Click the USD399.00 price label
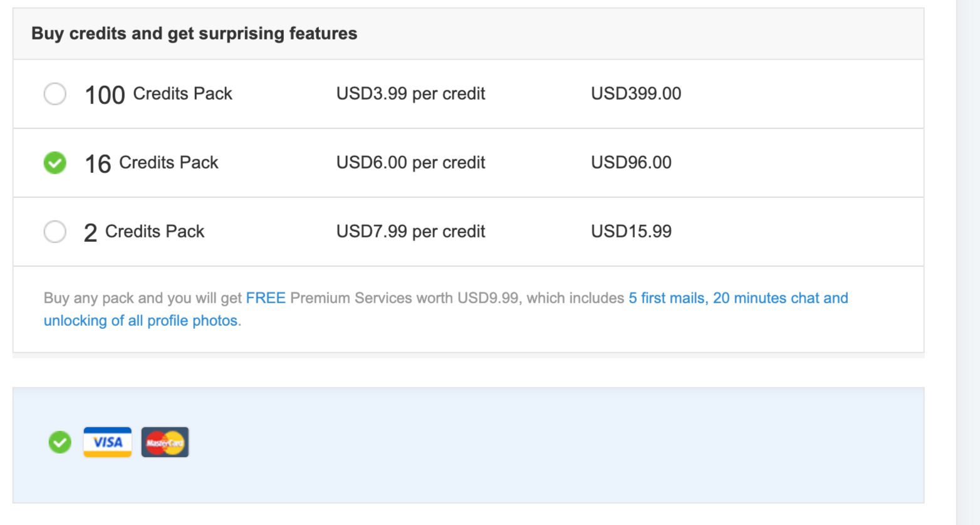This screenshot has width=980, height=525. pyautogui.click(x=637, y=93)
